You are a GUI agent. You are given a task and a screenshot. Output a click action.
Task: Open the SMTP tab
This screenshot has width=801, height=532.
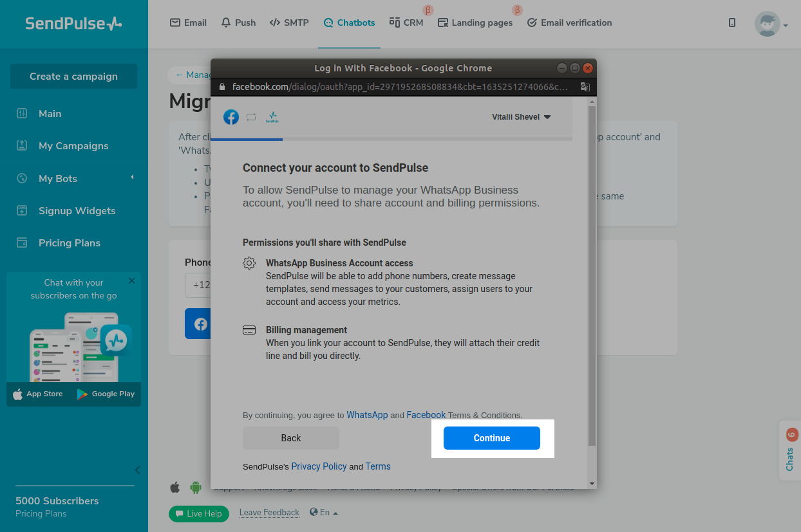pos(288,23)
